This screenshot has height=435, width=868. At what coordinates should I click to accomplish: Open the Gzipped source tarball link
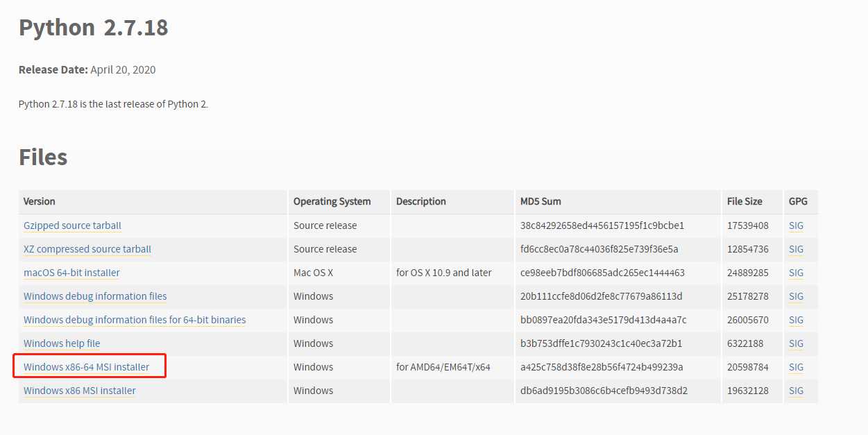pyautogui.click(x=72, y=225)
